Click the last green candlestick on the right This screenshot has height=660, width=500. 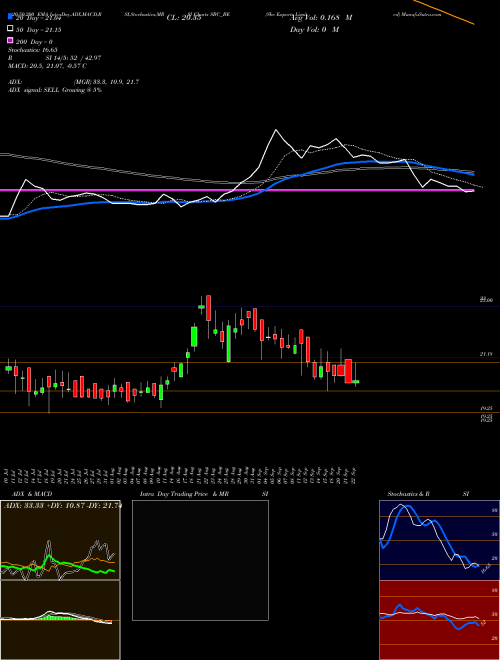356,382
